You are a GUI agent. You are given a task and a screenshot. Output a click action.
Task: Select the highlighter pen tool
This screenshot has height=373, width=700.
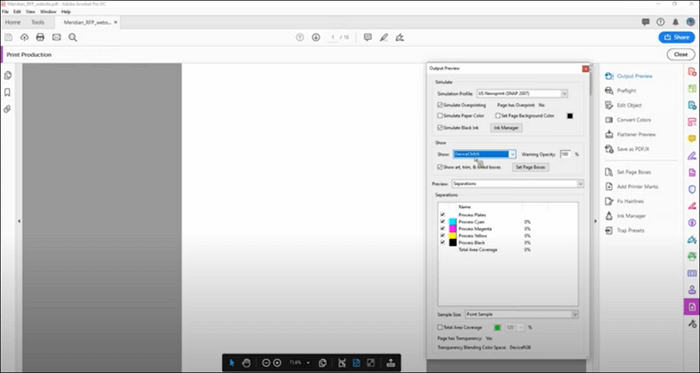384,37
